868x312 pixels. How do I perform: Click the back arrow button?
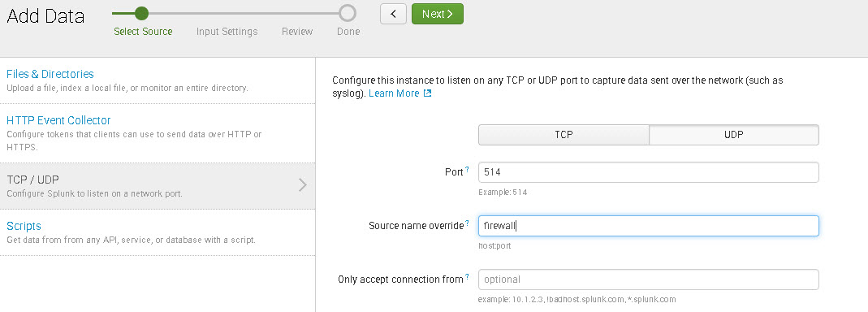pos(393,14)
